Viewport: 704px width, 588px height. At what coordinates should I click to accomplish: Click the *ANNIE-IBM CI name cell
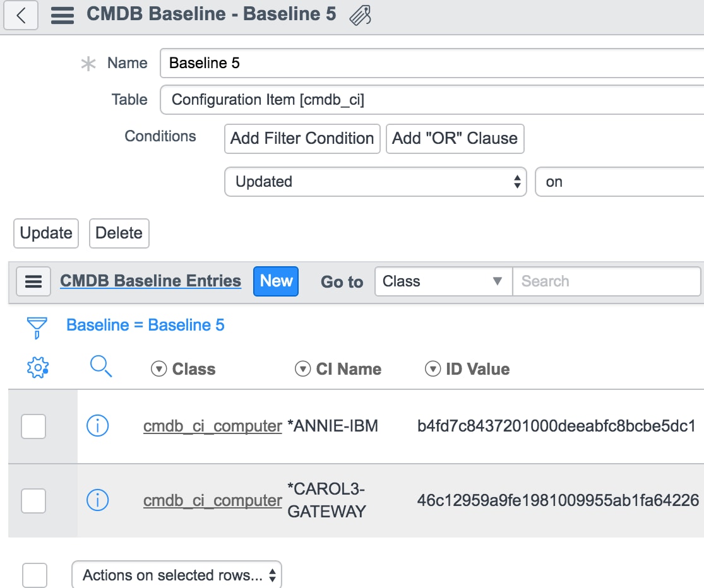pyautogui.click(x=333, y=426)
